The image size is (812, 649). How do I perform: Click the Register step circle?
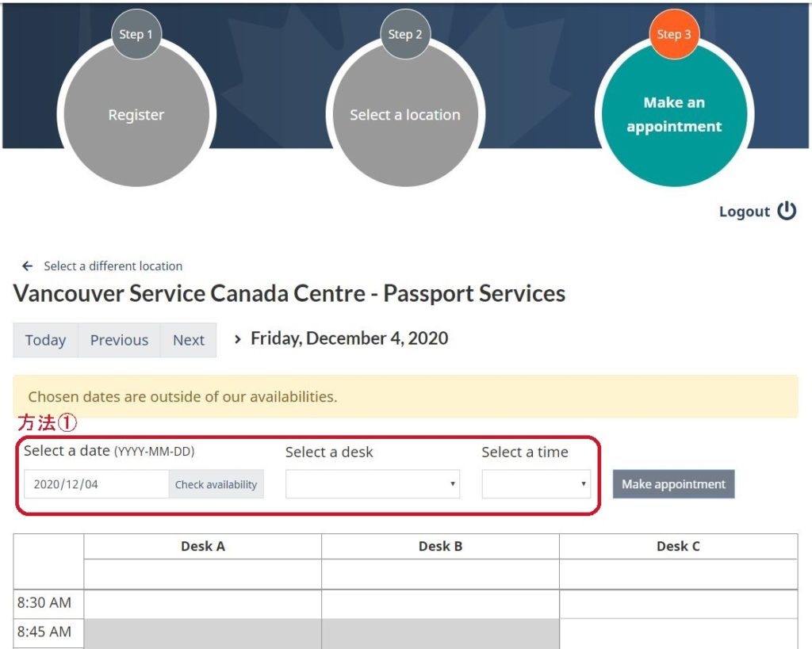coord(136,114)
